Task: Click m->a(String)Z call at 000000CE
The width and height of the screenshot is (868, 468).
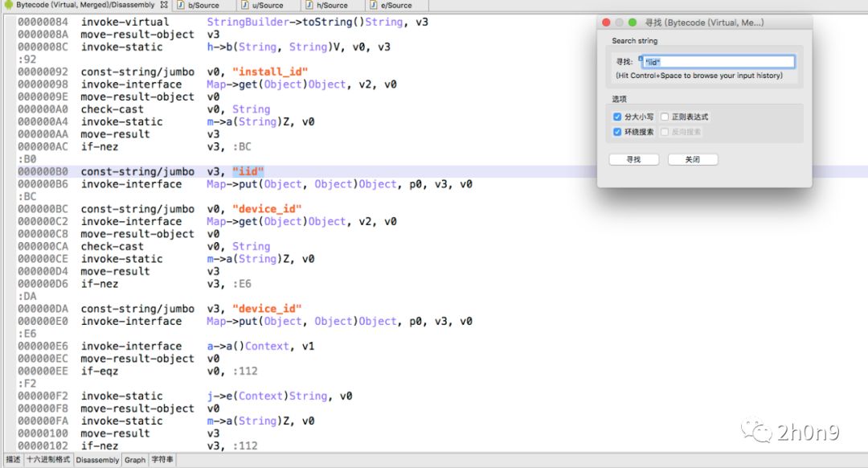Action: (x=248, y=259)
